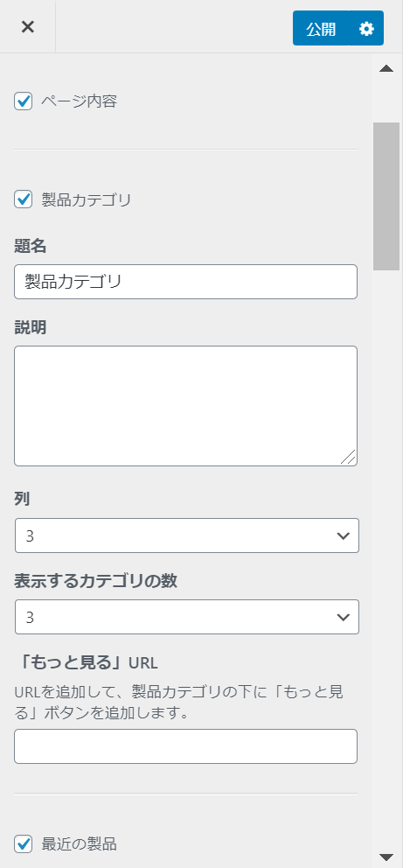Image resolution: width=403 pixels, height=868 pixels.
Task: Click the 題名 text field
Action: [185, 282]
